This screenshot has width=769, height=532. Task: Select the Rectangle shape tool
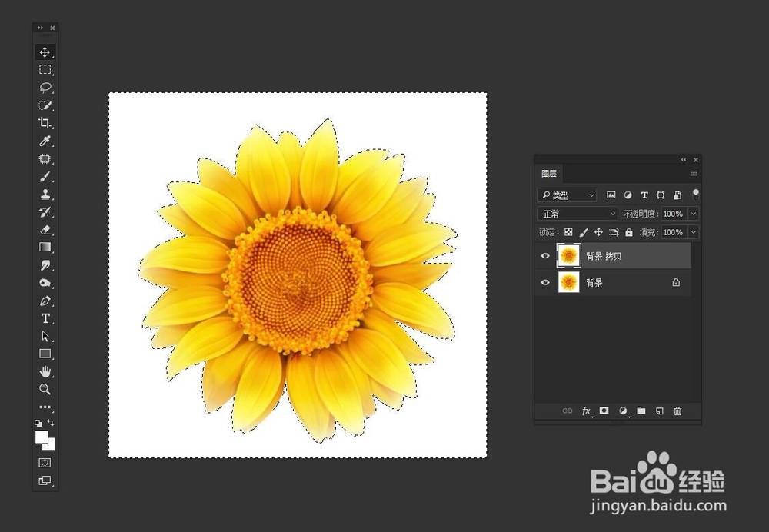pyautogui.click(x=45, y=354)
